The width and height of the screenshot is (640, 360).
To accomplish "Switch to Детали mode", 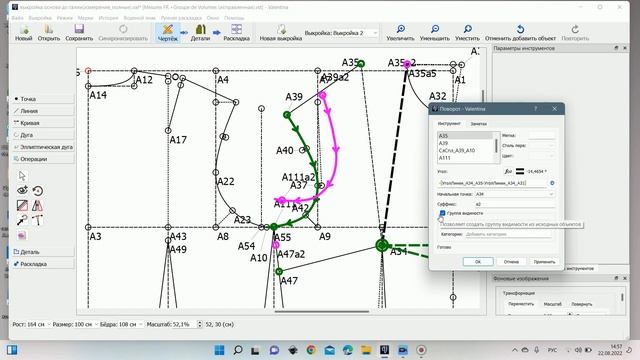I will [x=200, y=32].
